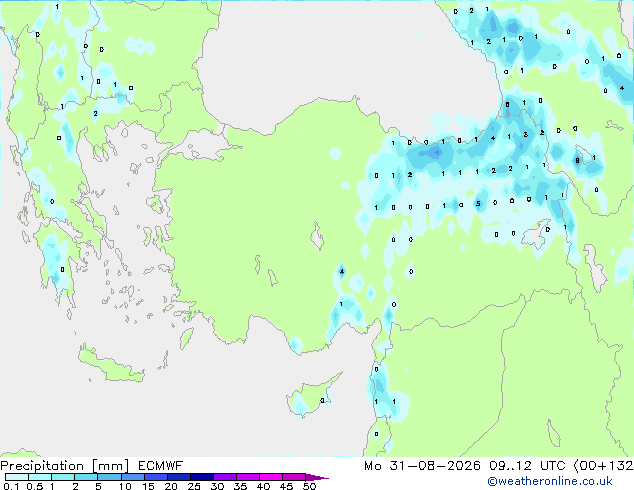Screen dimensions: 634x490
Task: Choose the 20–25 mm legend color swatch
Action: (178, 477)
